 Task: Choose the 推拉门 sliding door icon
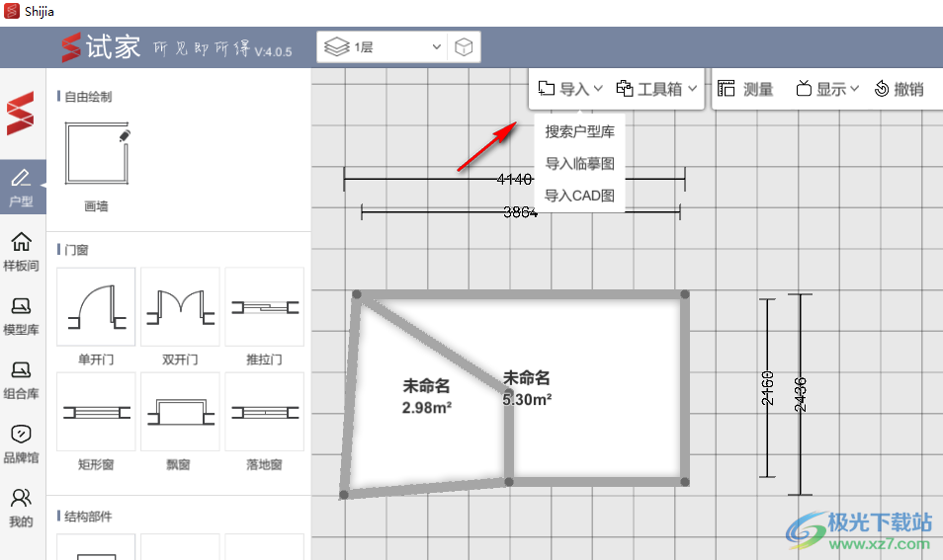265,307
